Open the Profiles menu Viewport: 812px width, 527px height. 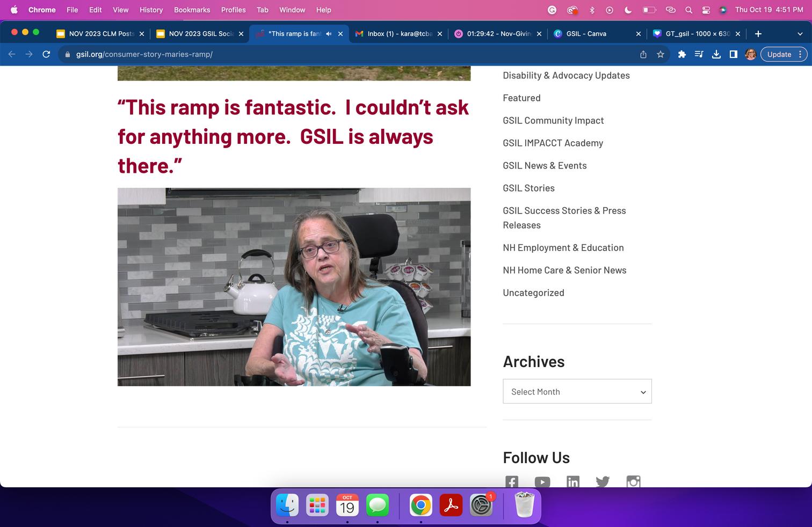tap(234, 10)
